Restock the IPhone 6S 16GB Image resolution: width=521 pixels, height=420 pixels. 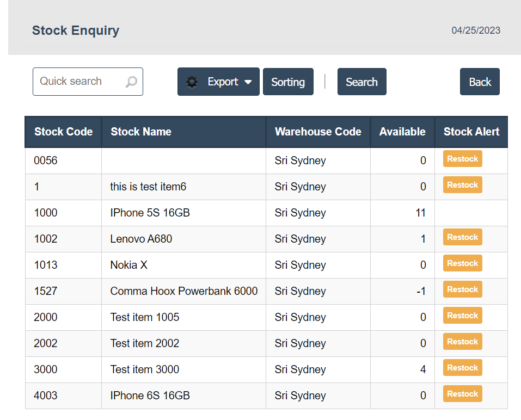click(462, 394)
